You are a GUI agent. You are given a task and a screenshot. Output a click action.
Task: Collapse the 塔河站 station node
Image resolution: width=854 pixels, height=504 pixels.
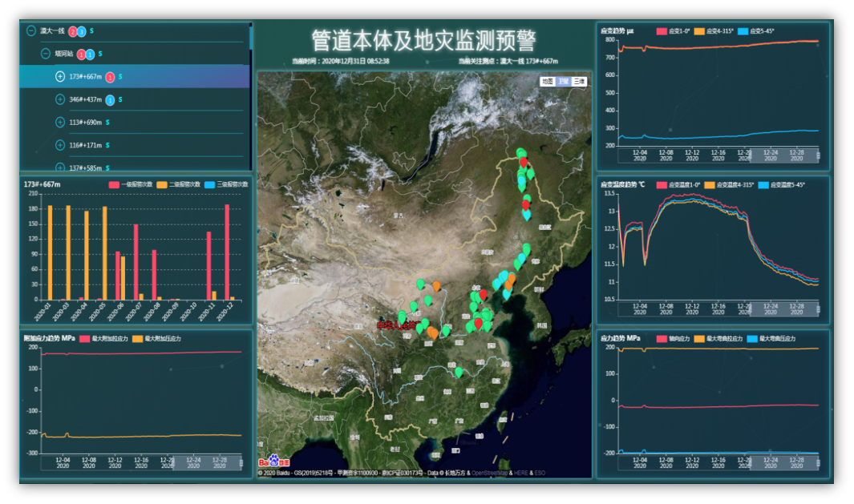(46, 54)
